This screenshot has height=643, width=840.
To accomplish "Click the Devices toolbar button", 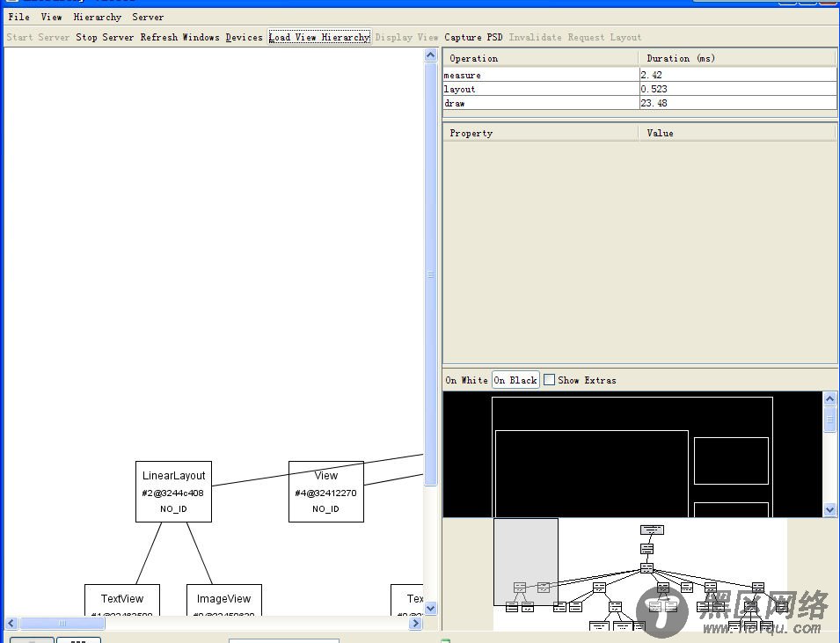I will click(245, 38).
